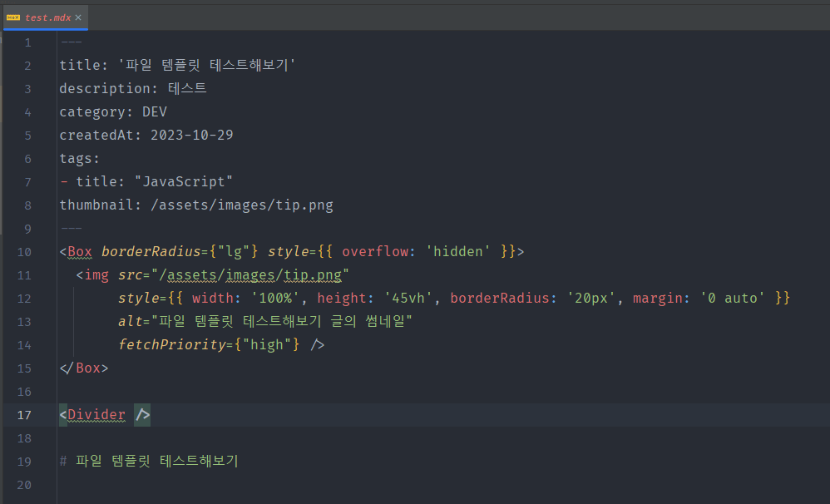Click the "high" fetchPriority value
The height and width of the screenshot is (504, 830).
267,344
